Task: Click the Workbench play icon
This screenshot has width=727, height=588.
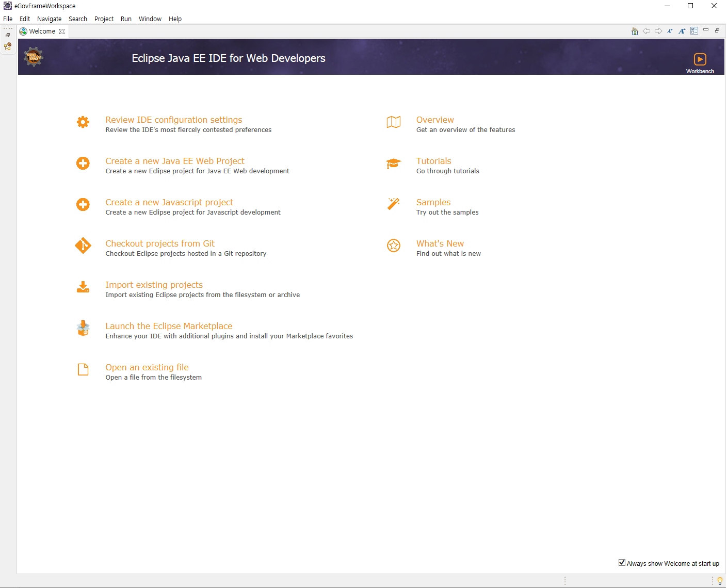Action: coord(700,59)
